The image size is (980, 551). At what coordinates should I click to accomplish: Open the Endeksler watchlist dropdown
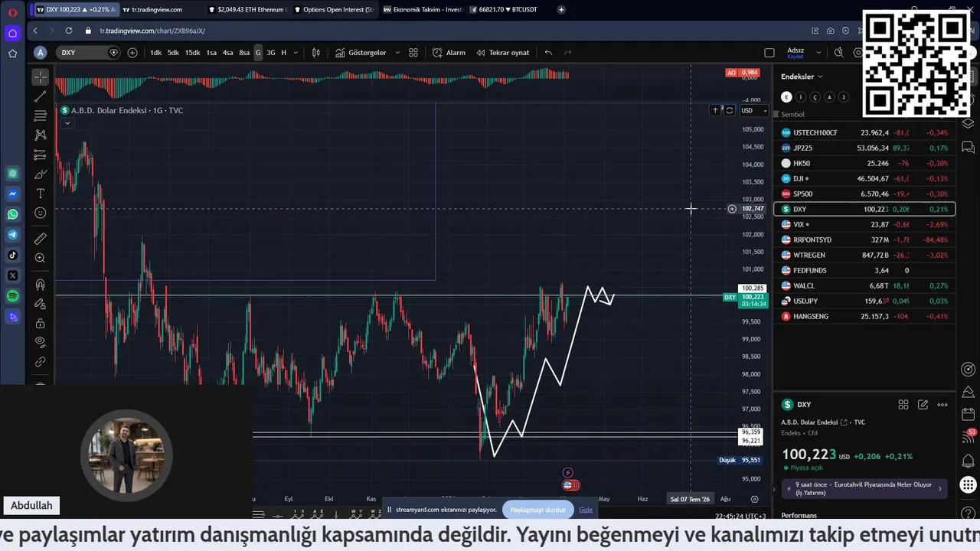[x=802, y=77]
